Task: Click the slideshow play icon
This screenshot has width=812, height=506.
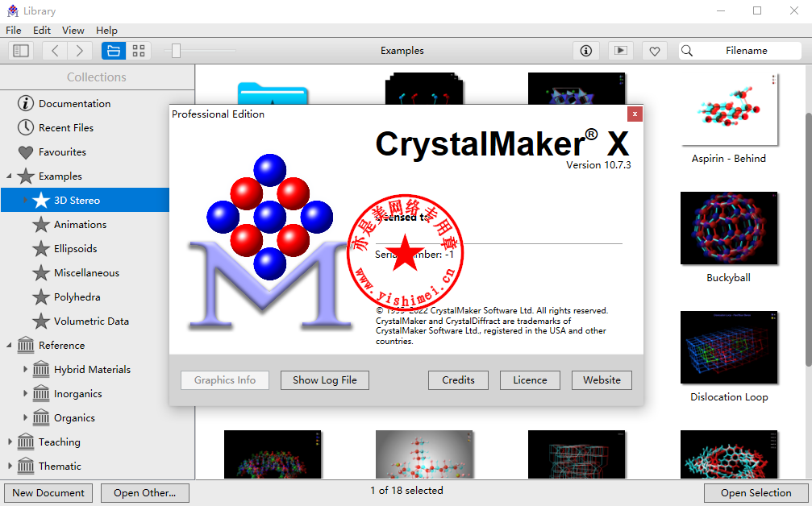Action: [x=620, y=51]
